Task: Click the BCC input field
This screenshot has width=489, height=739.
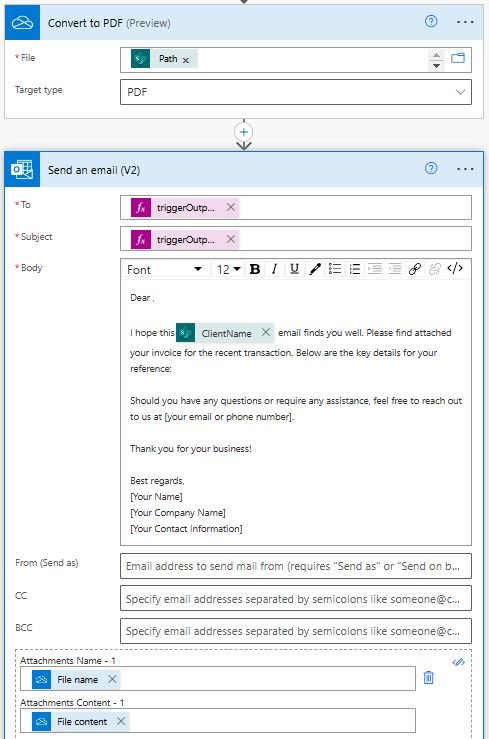Action: (x=296, y=631)
